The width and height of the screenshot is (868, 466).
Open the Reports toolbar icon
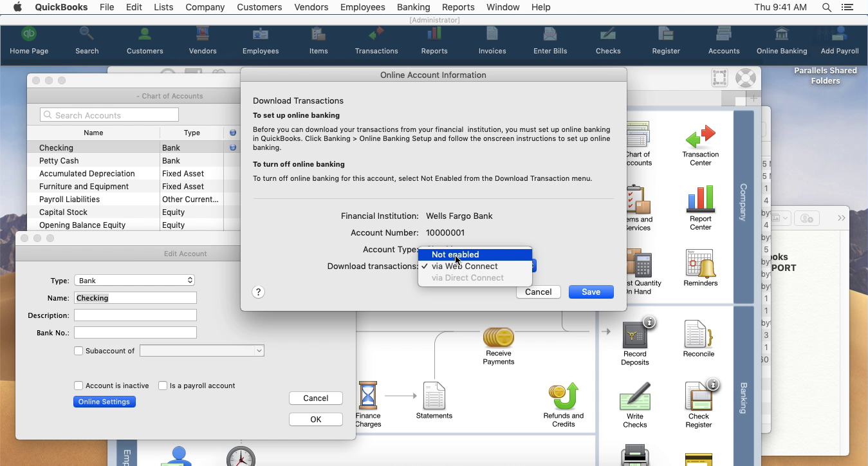(434, 41)
